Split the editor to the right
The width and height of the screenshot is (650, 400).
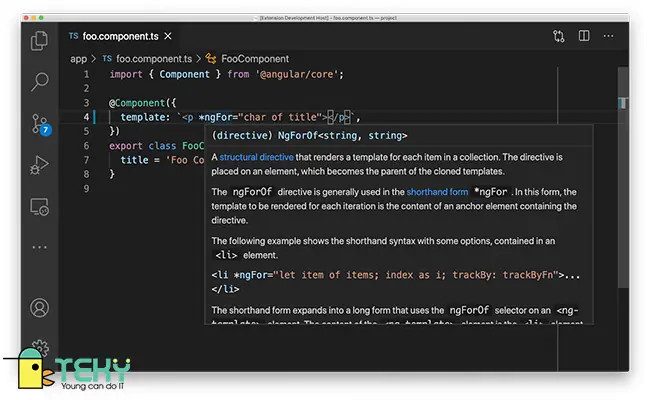click(x=584, y=36)
